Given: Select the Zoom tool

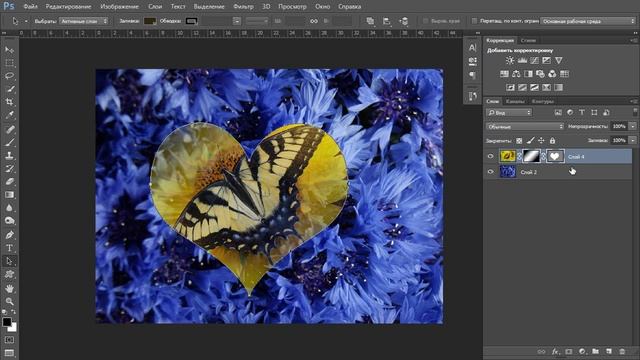Looking at the screenshot, I should click(x=9, y=301).
